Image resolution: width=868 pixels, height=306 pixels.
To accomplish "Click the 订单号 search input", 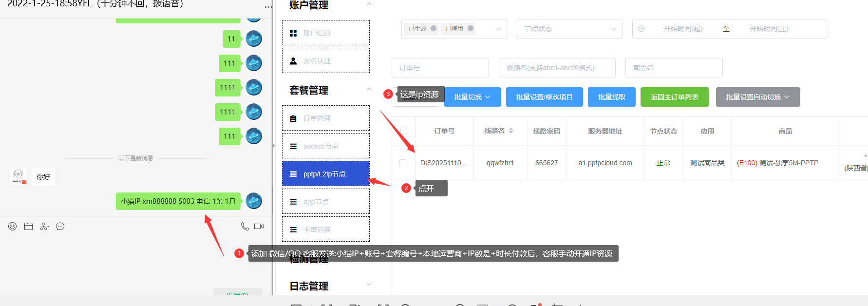I will tap(440, 68).
